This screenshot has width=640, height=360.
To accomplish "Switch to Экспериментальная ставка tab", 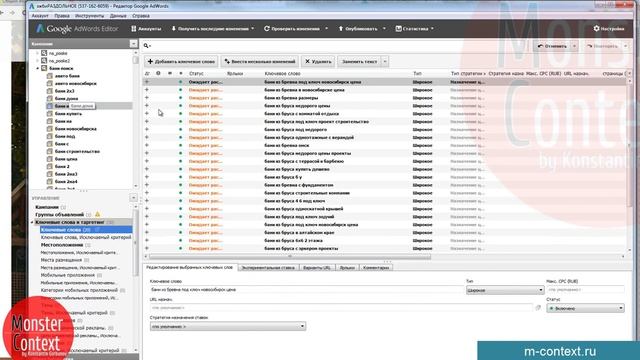I will click(268, 268).
